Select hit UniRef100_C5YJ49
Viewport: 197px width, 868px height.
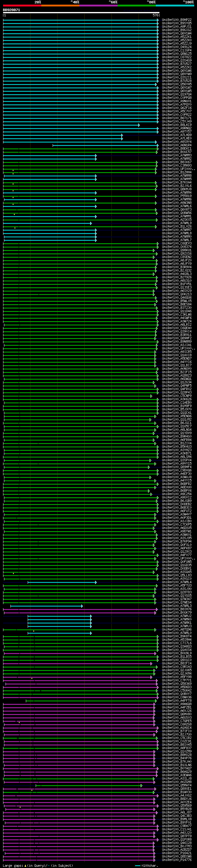pyautogui.click(x=177, y=122)
